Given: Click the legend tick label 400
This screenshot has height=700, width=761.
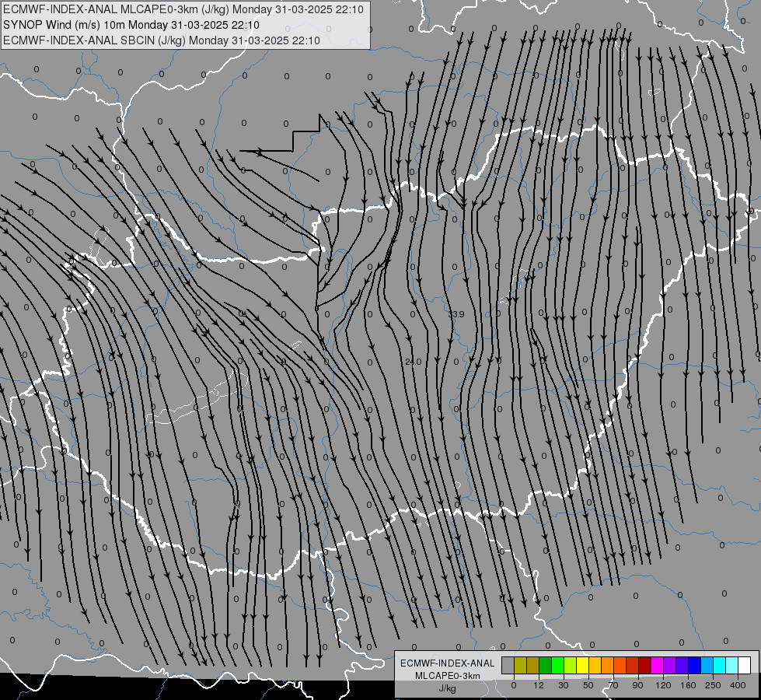Looking at the screenshot, I should [738, 685].
